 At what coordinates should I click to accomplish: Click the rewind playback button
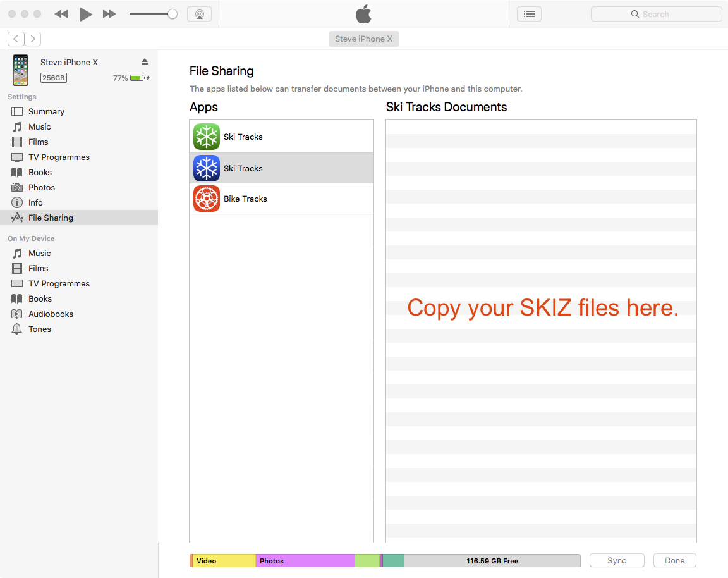pyautogui.click(x=61, y=14)
